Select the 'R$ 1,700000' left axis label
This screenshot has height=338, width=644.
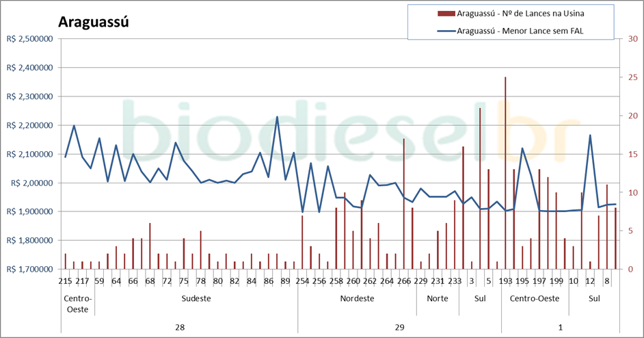[29, 269]
